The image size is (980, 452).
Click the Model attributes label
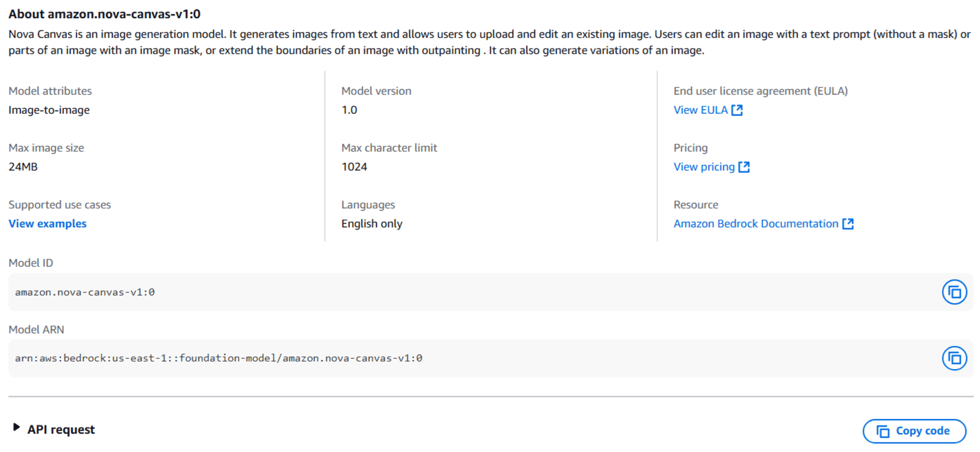click(x=50, y=91)
